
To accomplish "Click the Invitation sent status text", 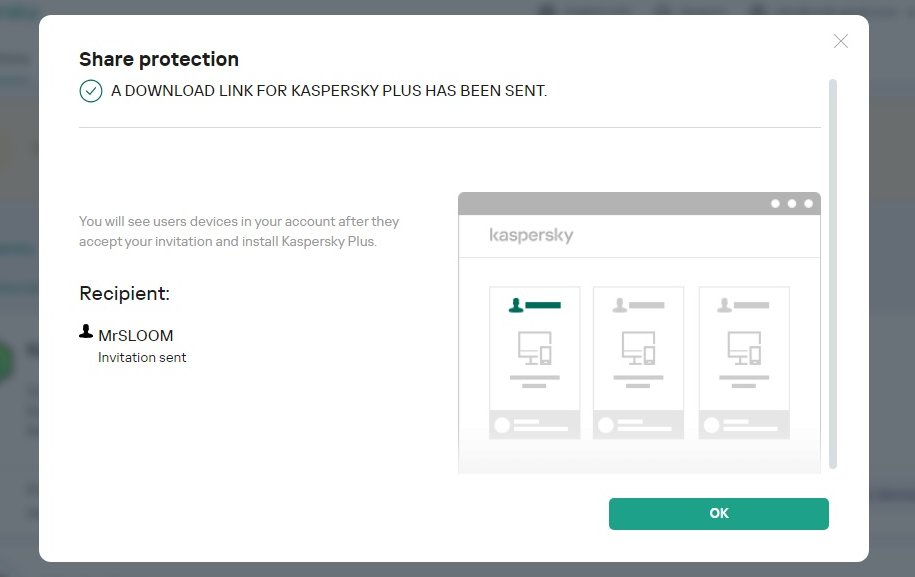I will [142, 357].
